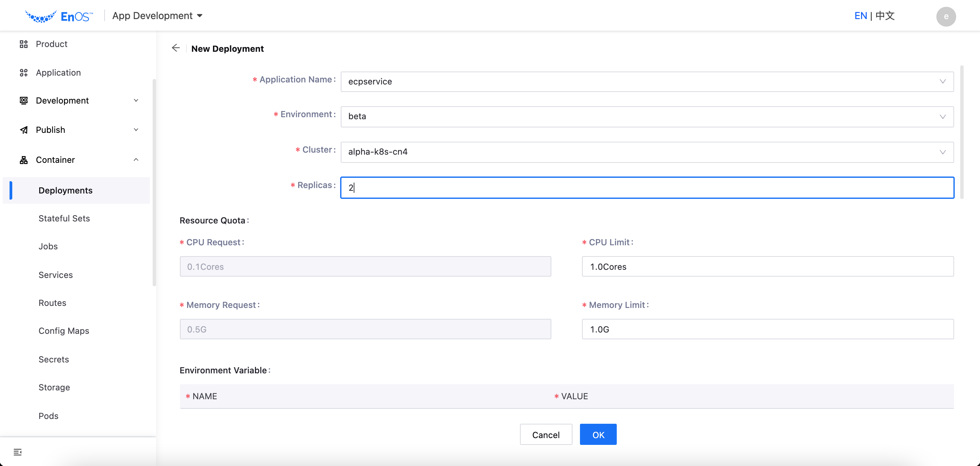Switch interface language to 中文
The width and height of the screenshot is (980, 466).
[885, 16]
